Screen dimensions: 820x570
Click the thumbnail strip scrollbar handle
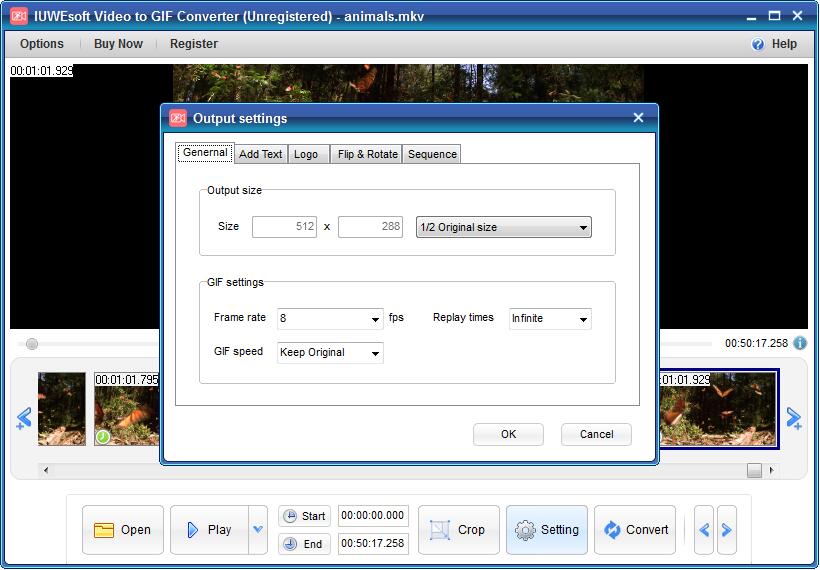pyautogui.click(x=754, y=470)
